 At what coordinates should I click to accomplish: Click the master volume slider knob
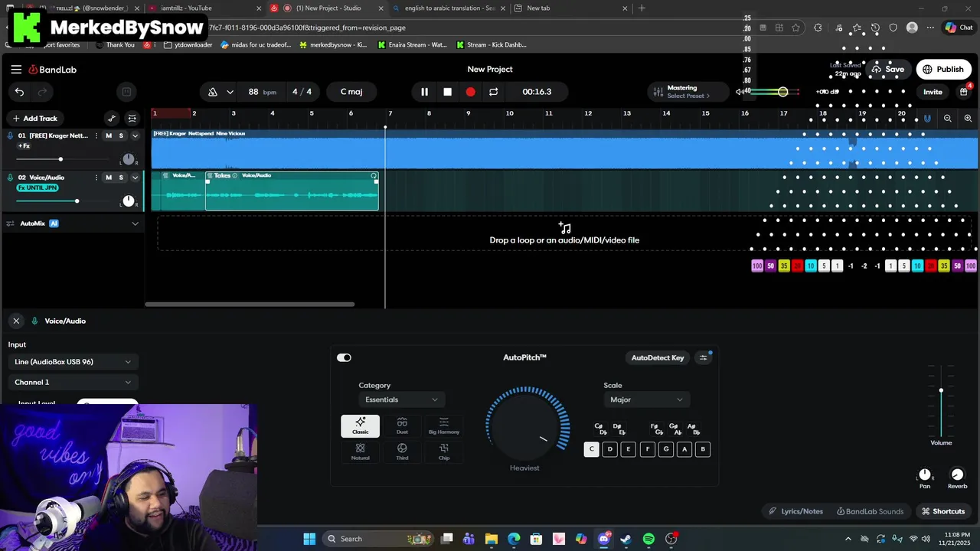pyautogui.click(x=782, y=92)
